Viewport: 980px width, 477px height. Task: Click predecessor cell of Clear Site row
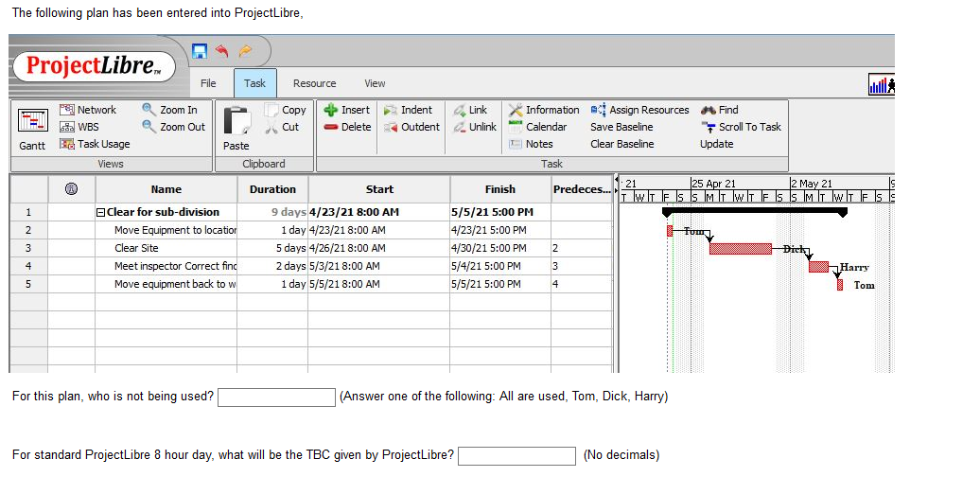click(x=582, y=248)
